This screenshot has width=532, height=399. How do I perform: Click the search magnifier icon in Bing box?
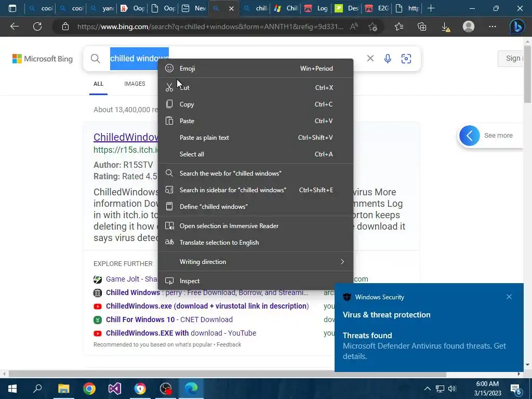pos(96,59)
